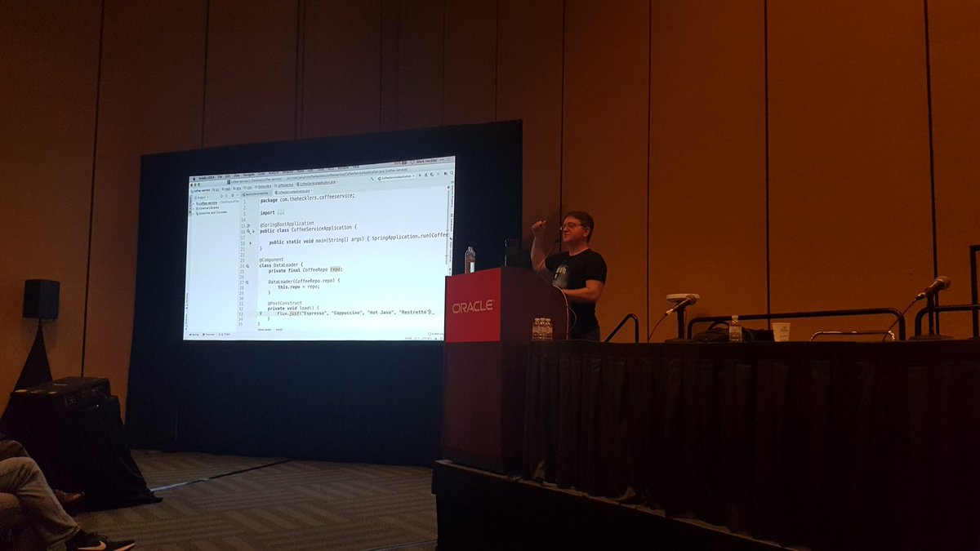Click the @PostConstruct annotation
Screen dimensions: 980x551
coord(285,302)
